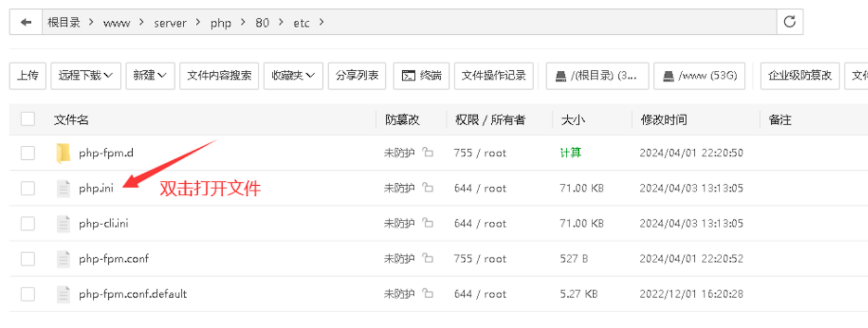Screen dimensions: 868x328
Task: Click the lock icon in the php.ini row
Action: (428, 188)
